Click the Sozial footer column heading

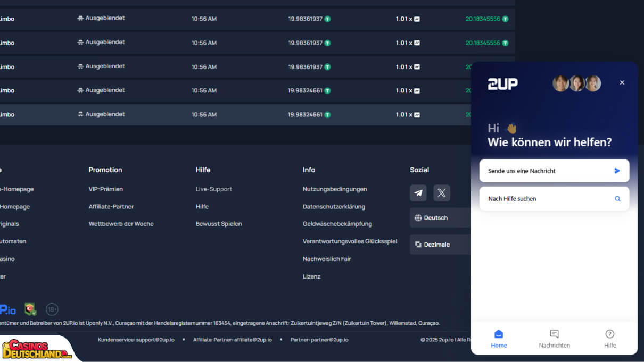tap(419, 170)
